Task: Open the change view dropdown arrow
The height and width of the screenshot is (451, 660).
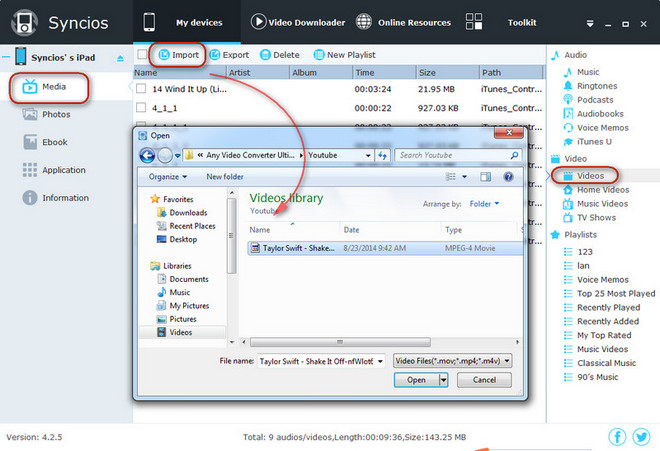Action: coord(464,176)
